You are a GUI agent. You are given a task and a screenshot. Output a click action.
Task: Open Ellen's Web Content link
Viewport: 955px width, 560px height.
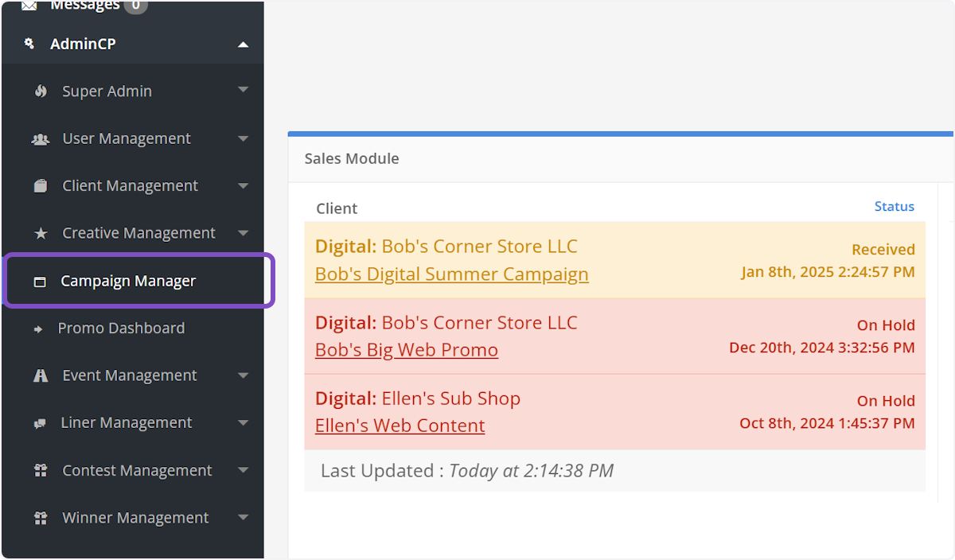coord(400,426)
